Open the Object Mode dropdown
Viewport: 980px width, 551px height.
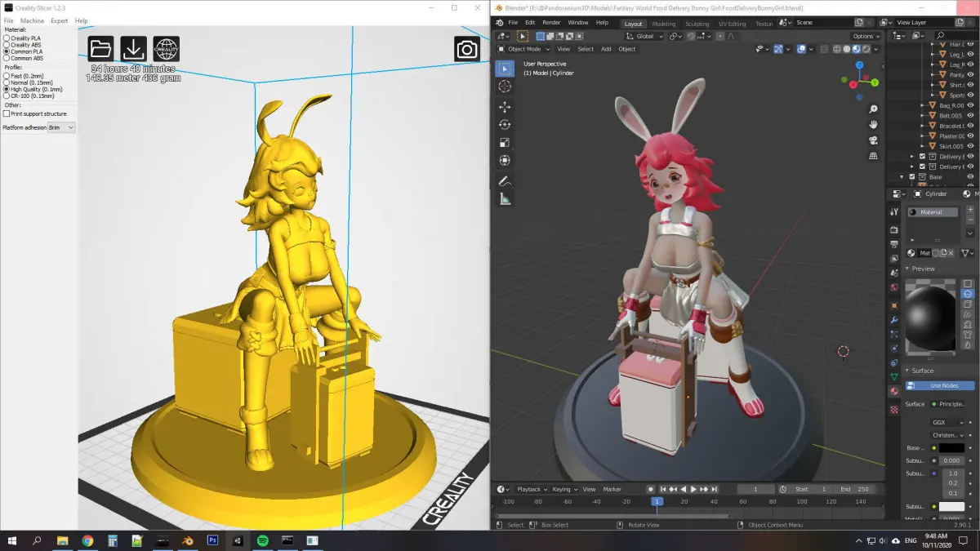pos(523,49)
